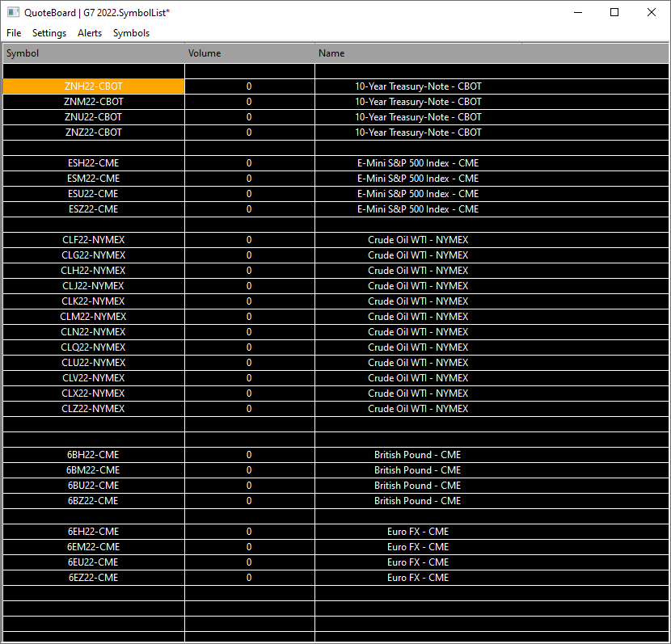Click the Volume column header
This screenshot has width=671, height=644.
pos(250,53)
